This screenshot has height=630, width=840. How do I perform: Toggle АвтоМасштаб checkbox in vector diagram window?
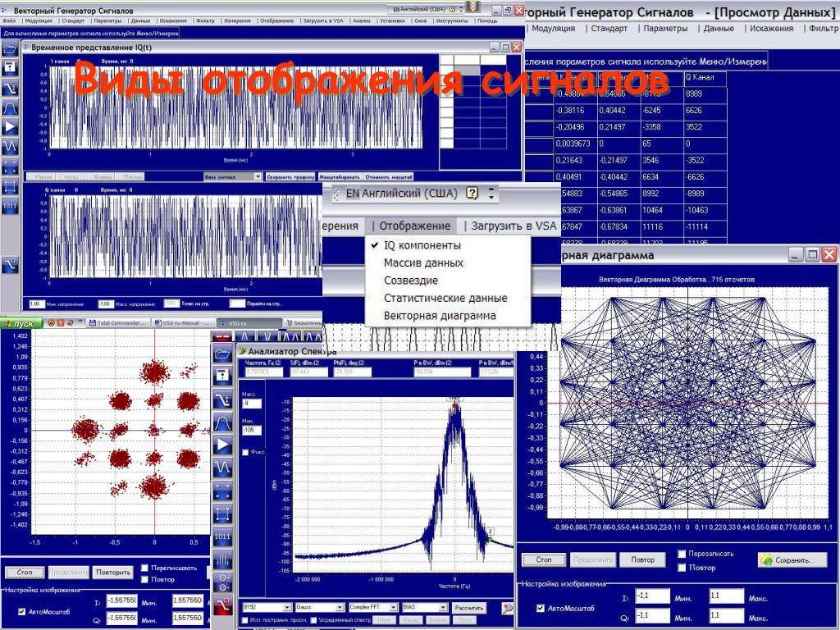[541, 608]
